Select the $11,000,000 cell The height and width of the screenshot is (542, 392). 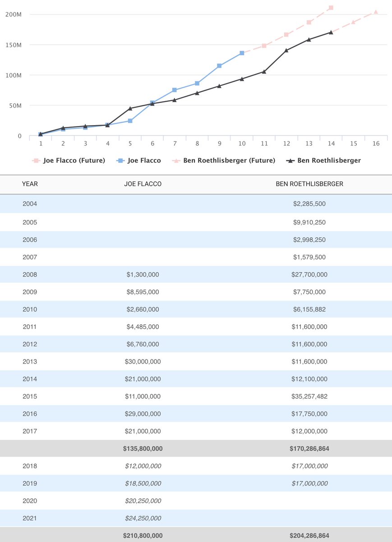coord(143,397)
